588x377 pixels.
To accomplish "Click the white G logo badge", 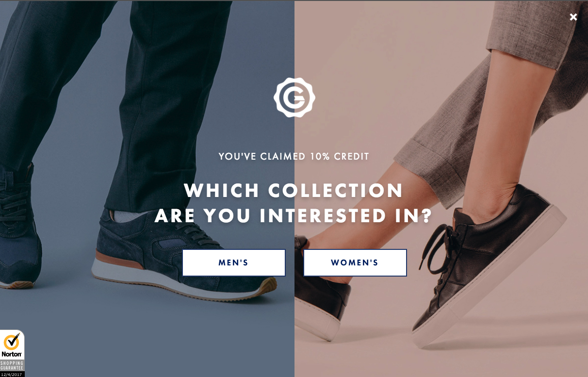I will [294, 97].
